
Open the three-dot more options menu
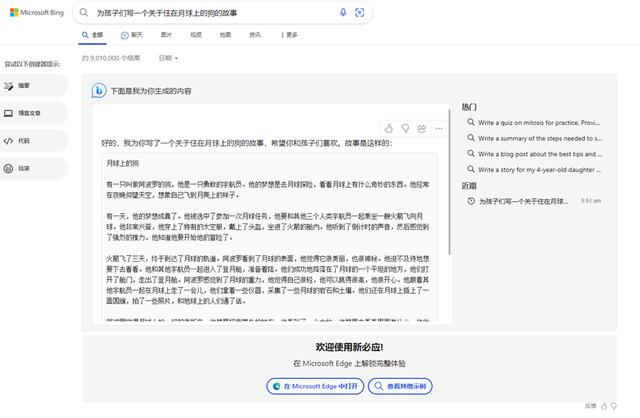438,128
